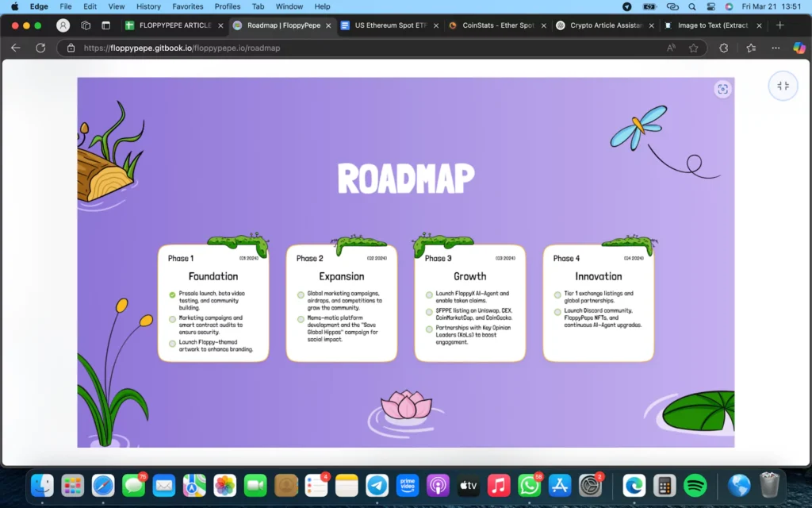Open Prime Video from the dock
The height and width of the screenshot is (508, 812).
tap(408, 486)
